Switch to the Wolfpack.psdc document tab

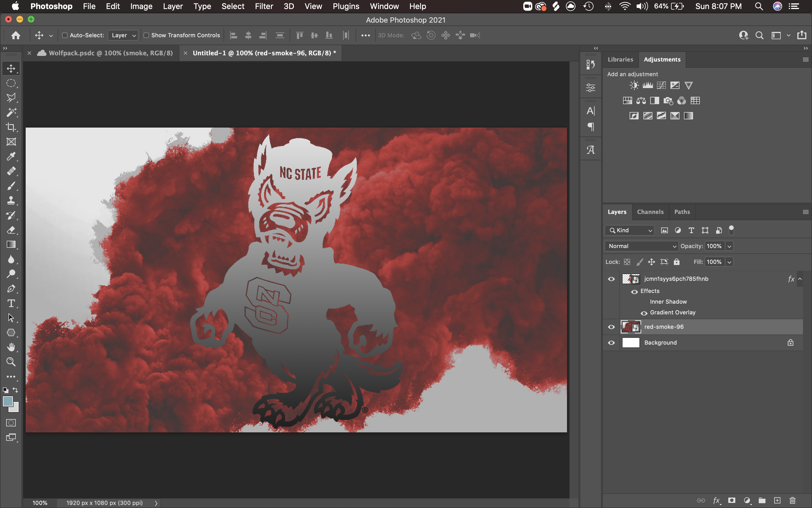point(111,53)
